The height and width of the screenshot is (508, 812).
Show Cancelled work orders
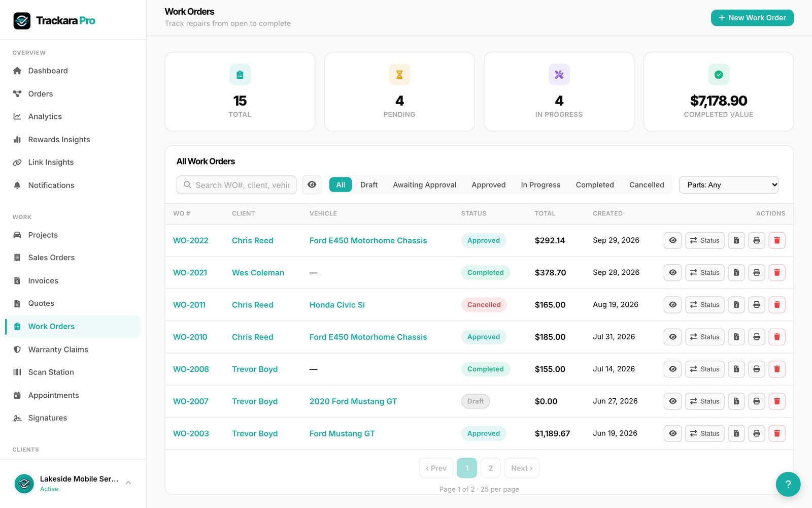point(647,185)
